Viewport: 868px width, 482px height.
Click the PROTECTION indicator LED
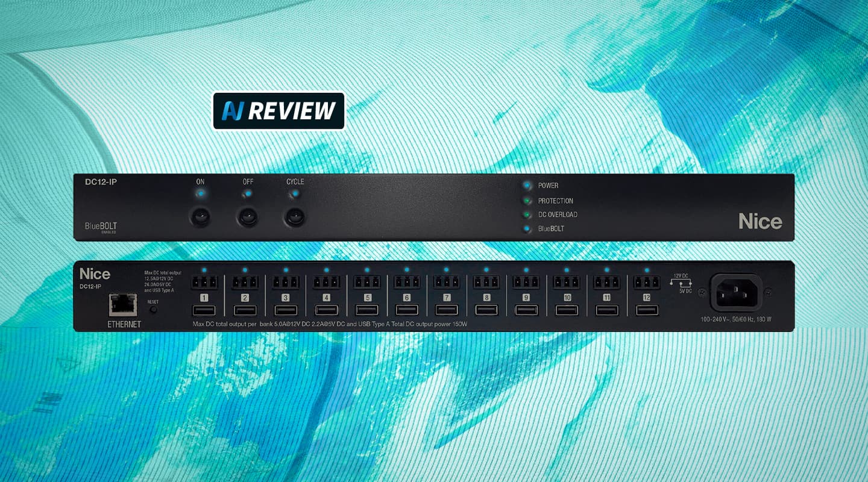(x=527, y=201)
